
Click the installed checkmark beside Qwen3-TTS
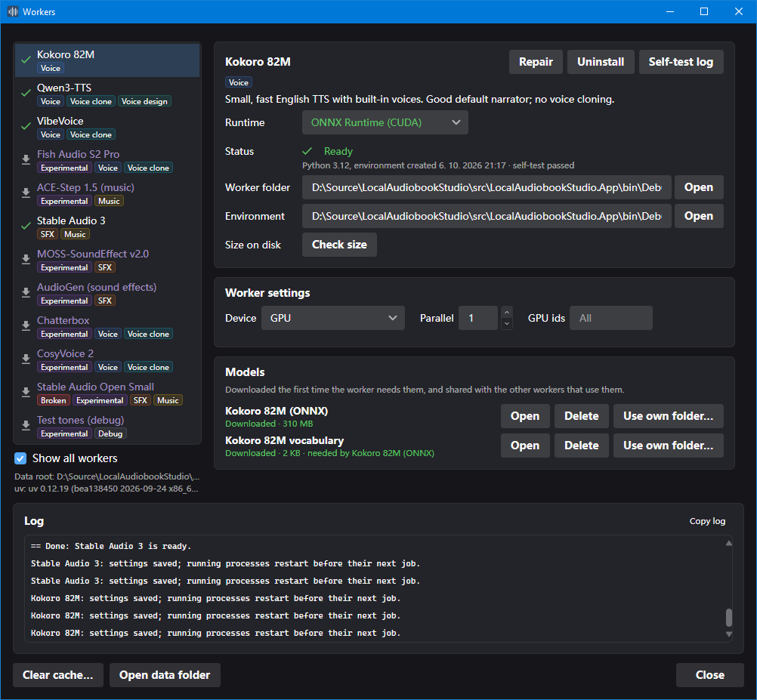pyautogui.click(x=26, y=94)
